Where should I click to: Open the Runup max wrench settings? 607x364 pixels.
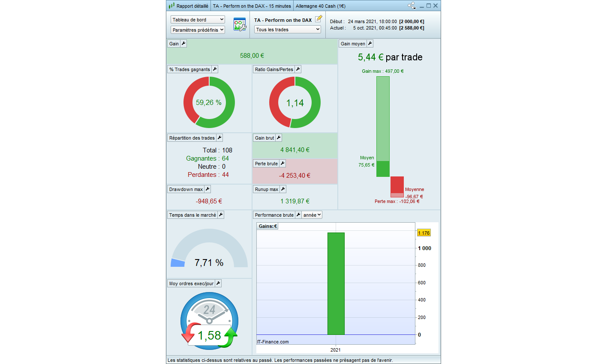point(283,189)
